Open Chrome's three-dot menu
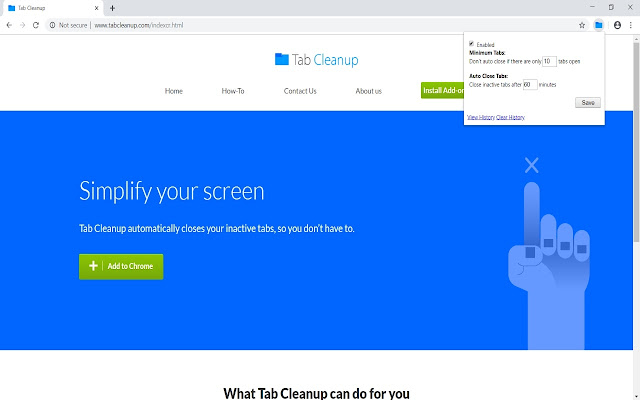Image resolution: width=640 pixels, height=400 pixels. tap(631, 25)
